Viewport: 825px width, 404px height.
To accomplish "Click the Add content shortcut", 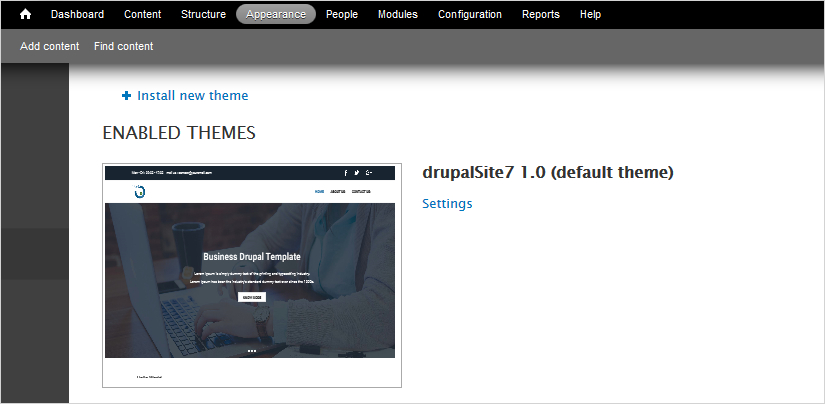I will coord(50,46).
